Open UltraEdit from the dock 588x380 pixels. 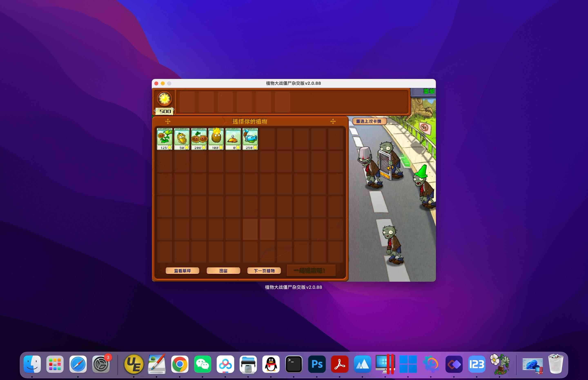(x=134, y=364)
